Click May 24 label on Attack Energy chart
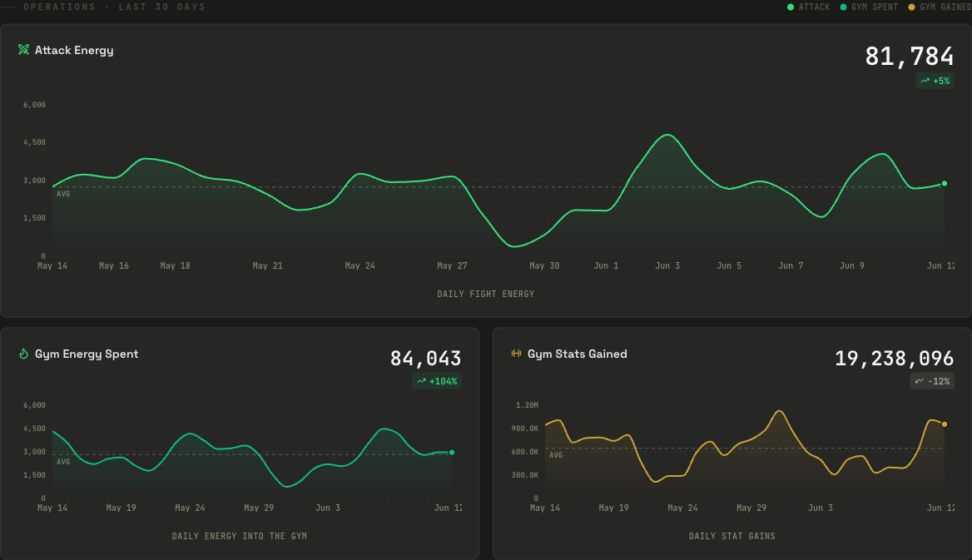 tap(360, 265)
